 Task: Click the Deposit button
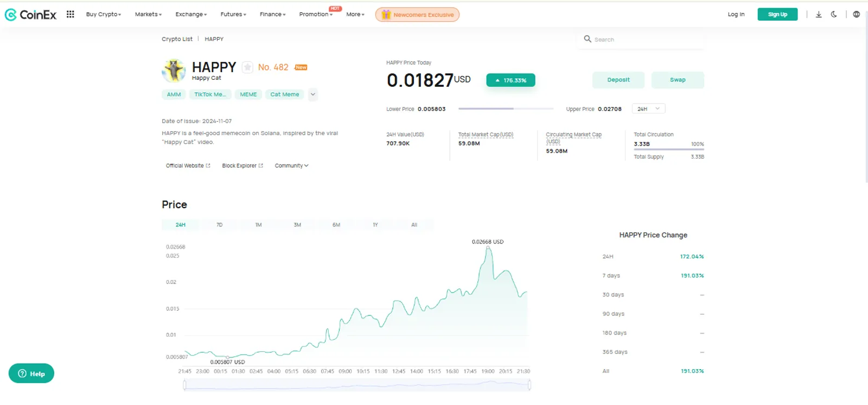click(618, 80)
